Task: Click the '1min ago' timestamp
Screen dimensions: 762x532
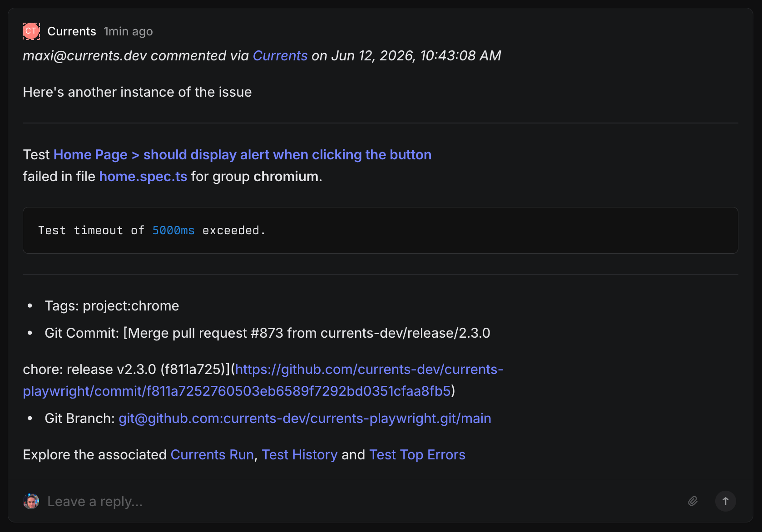Action: (x=128, y=31)
